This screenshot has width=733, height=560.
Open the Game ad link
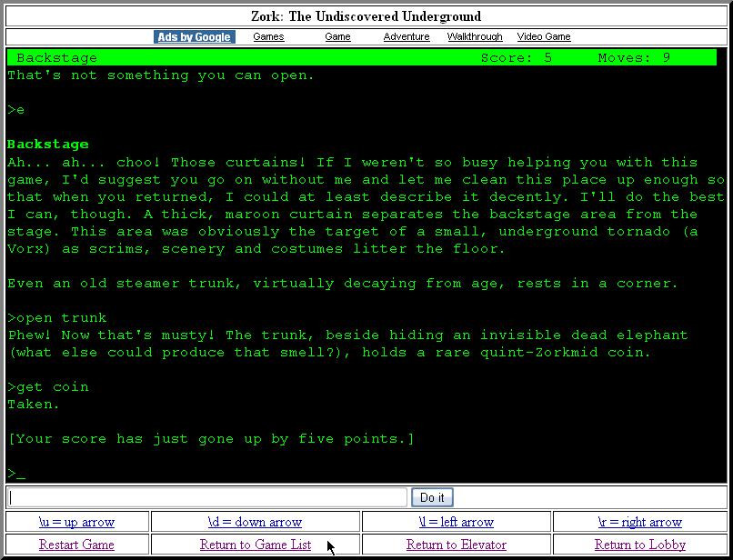point(337,36)
